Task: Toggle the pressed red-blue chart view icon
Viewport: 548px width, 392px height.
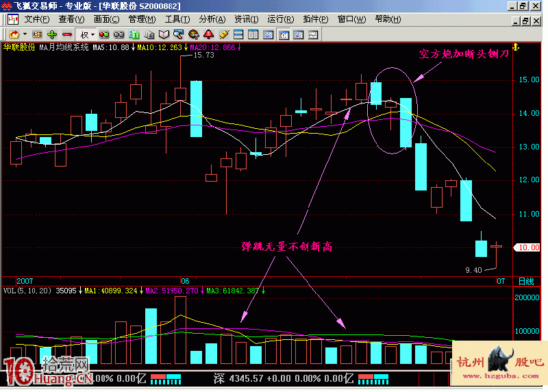Action: (284, 35)
